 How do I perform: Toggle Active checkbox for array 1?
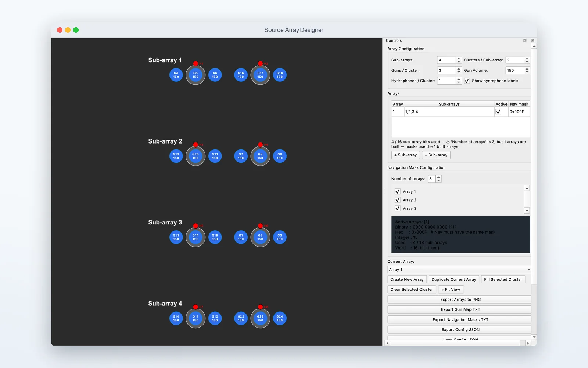pos(498,112)
